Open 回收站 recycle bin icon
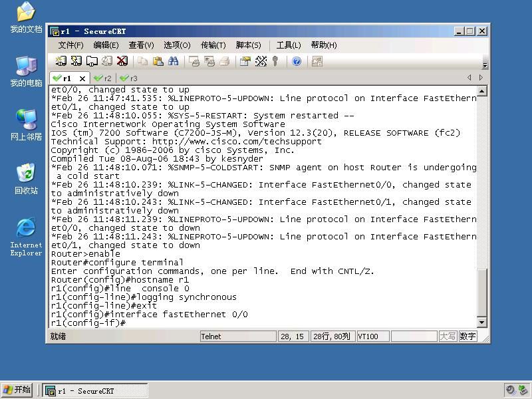Screen dimensions: 532x399 (26, 179)
